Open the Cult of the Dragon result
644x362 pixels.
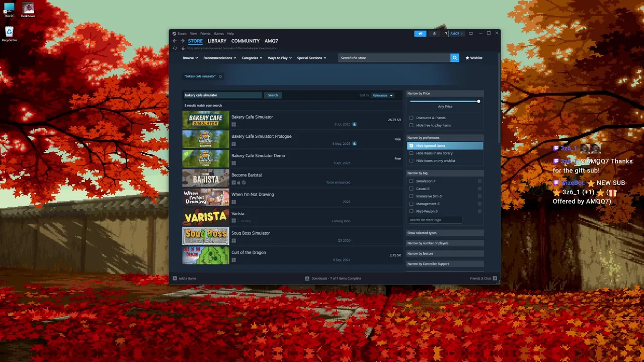click(x=292, y=255)
